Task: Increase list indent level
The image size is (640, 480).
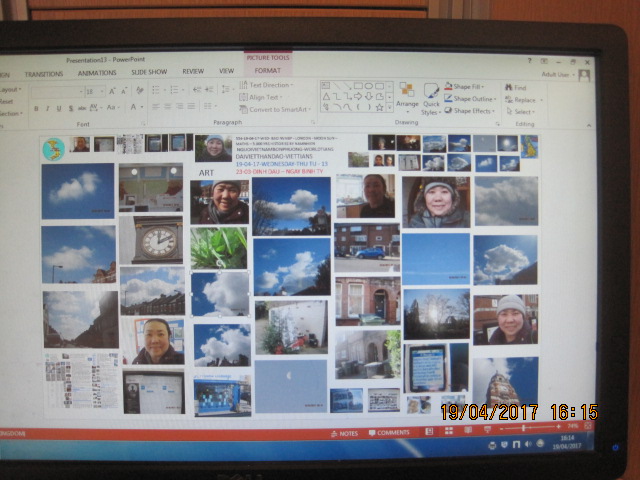Action: tap(209, 89)
